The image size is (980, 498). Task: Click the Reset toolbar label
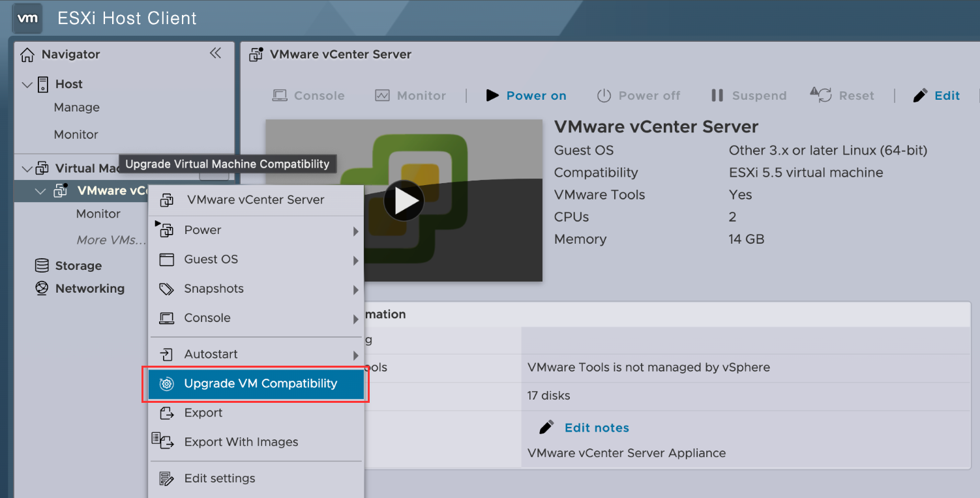click(857, 95)
